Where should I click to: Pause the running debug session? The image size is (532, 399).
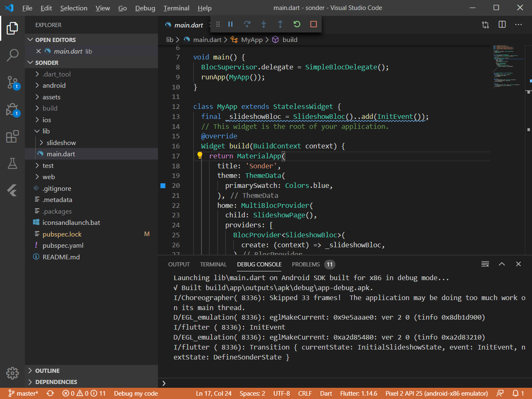[230, 24]
